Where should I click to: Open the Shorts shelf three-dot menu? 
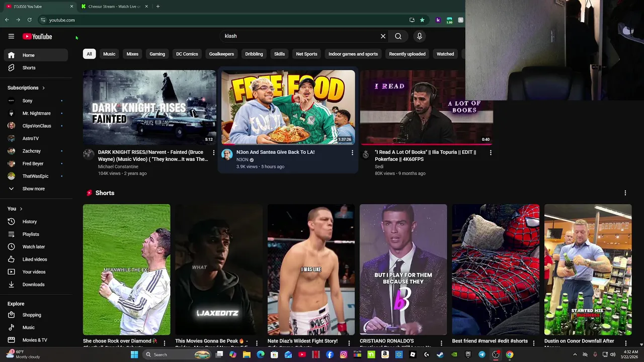pos(625,193)
